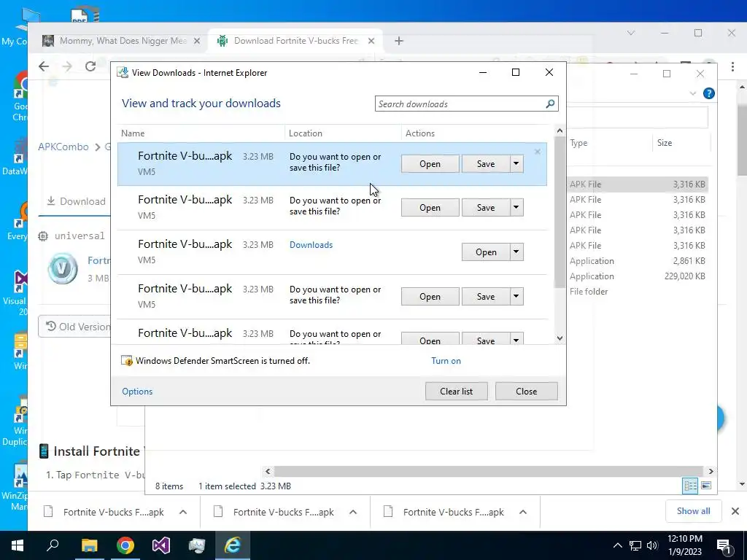Viewport: 747px width, 560px height.
Task: Open Chrome's three-dot menu
Action: point(732,66)
